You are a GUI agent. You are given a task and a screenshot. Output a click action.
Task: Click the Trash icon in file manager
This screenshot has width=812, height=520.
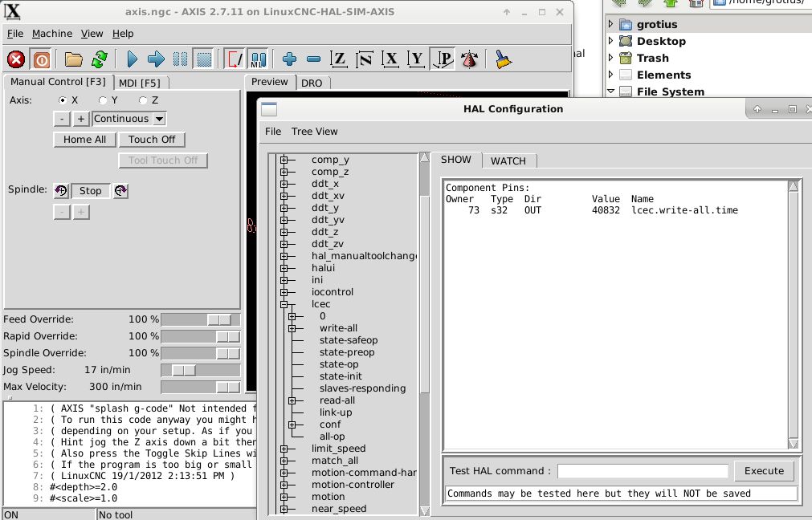pos(626,58)
